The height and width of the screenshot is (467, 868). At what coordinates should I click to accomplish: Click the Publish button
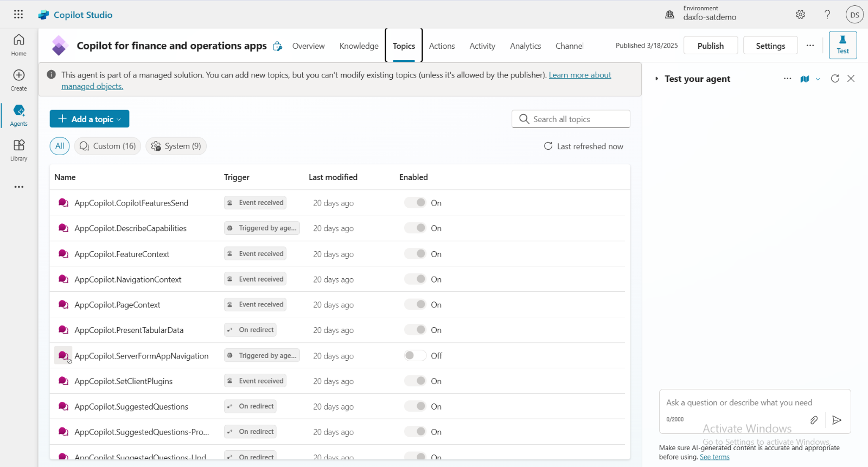click(x=710, y=46)
